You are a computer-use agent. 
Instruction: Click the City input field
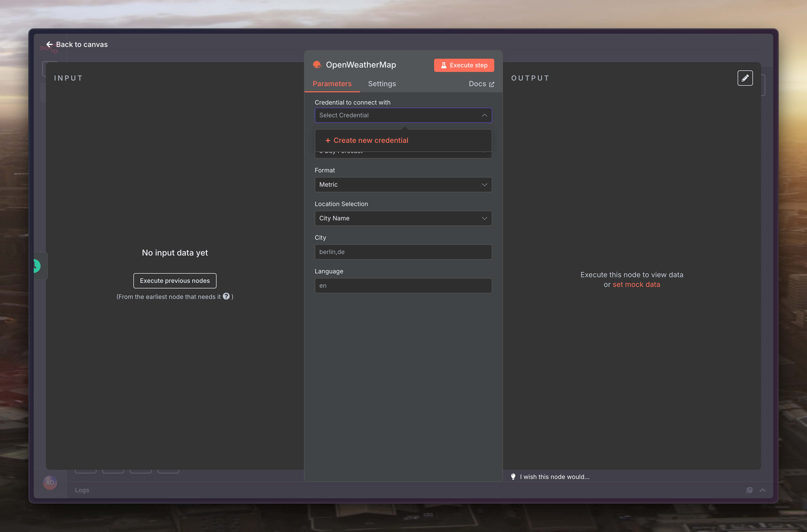pyautogui.click(x=403, y=252)
